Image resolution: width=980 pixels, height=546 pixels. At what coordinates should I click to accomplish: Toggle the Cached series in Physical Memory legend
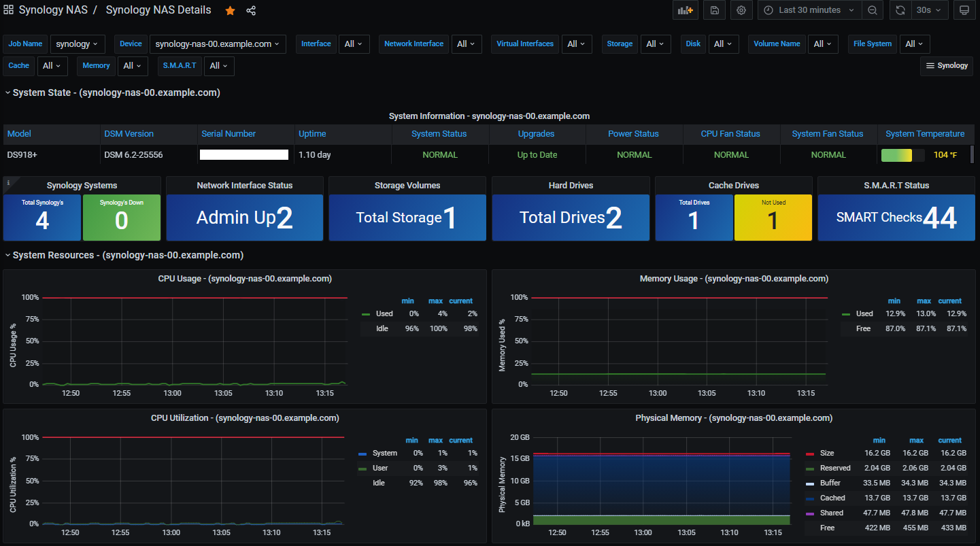click(x=832, y=498)
